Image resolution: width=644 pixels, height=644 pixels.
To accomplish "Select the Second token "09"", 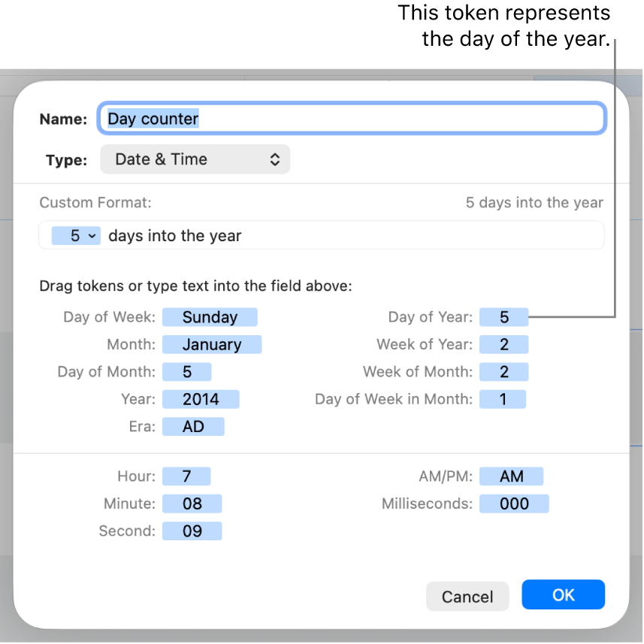I will [x=192, y=531].
